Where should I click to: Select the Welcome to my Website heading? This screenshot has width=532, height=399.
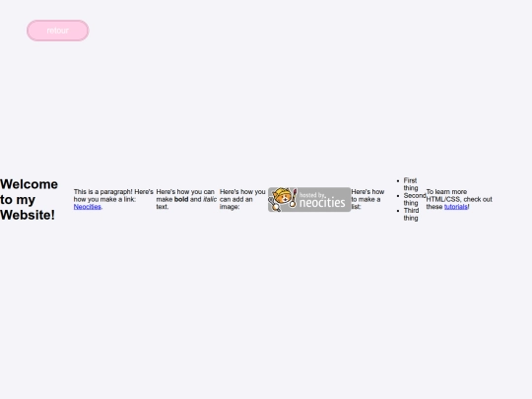pos(30,199)
